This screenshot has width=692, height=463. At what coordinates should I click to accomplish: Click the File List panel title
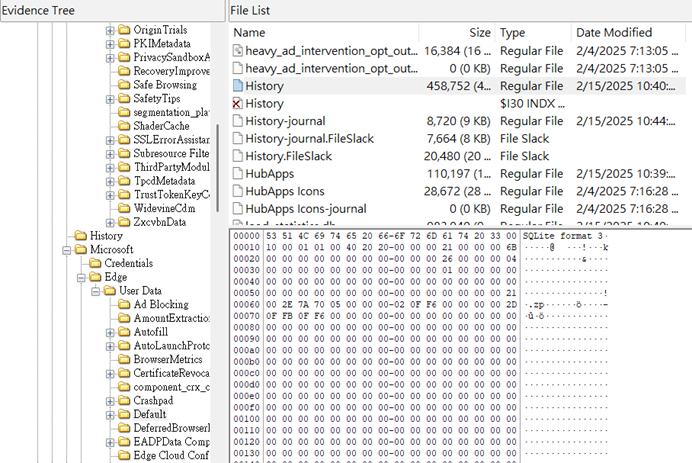250,10
